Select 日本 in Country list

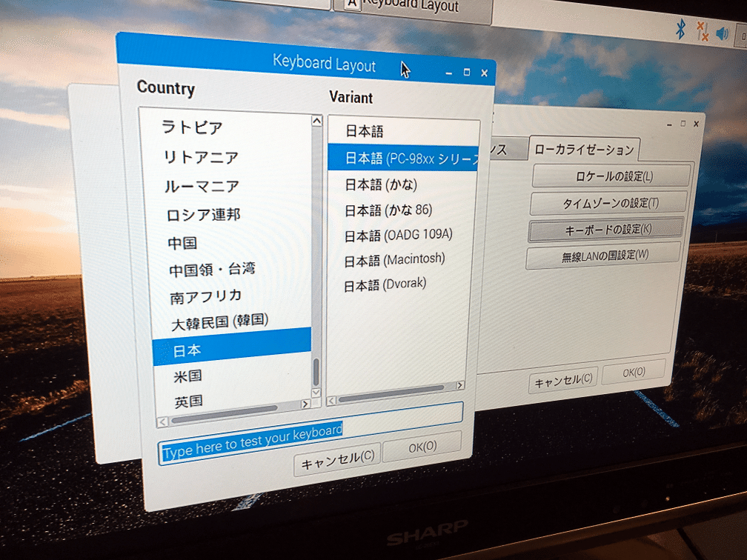[x=232, y=347]
